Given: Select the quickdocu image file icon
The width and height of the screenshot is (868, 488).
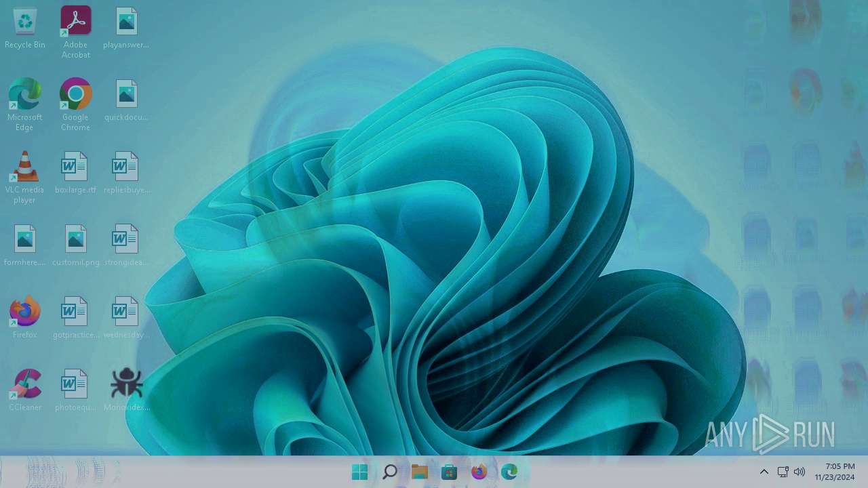Looking at the screenshot, I should pos(126,100).
